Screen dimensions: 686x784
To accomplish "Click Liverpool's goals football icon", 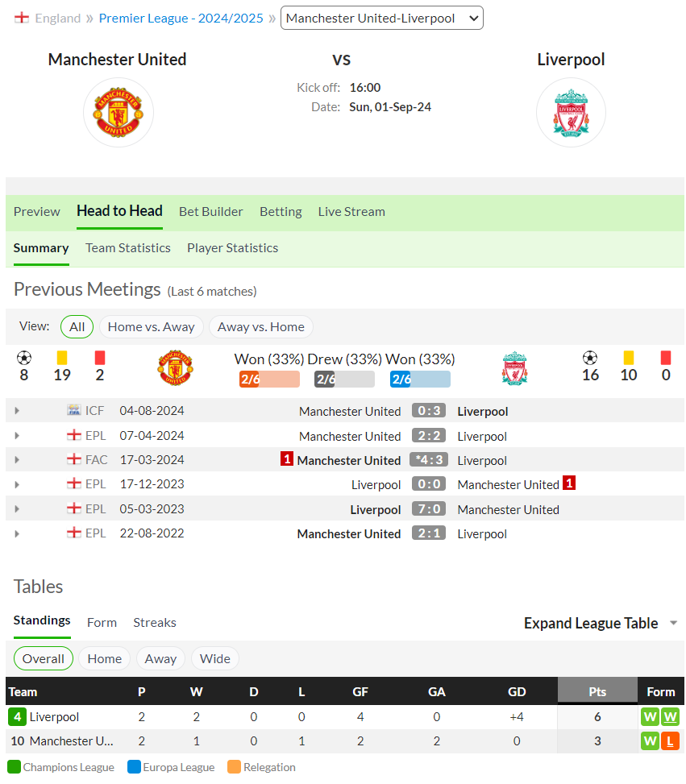I will tap(590, 358).
